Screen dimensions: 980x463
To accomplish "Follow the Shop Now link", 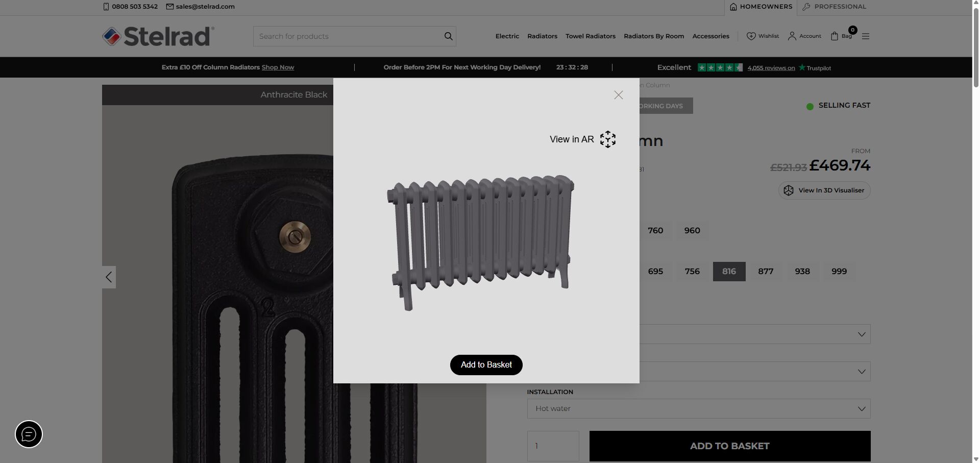I will (278, 67).
